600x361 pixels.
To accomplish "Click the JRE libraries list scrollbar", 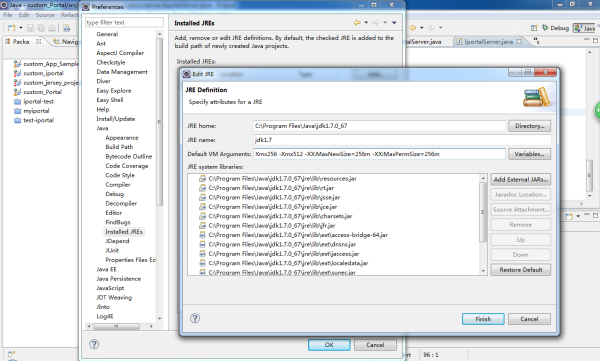I will [x=483, y=212].
